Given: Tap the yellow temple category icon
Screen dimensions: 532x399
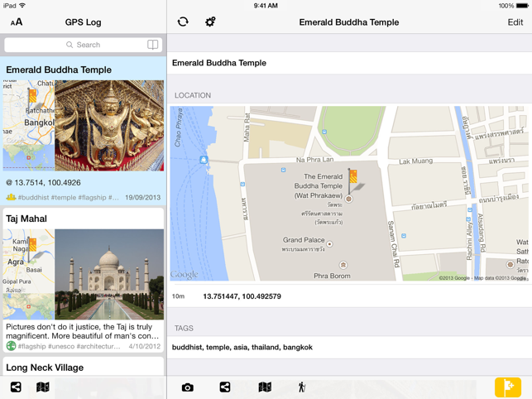Looking at the screenshot, I should (11, 197).
